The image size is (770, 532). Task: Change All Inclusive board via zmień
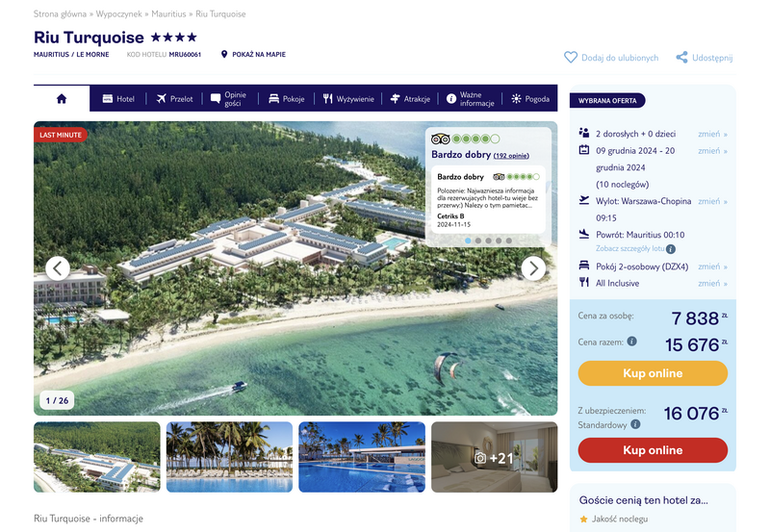[x=712, y=283]
